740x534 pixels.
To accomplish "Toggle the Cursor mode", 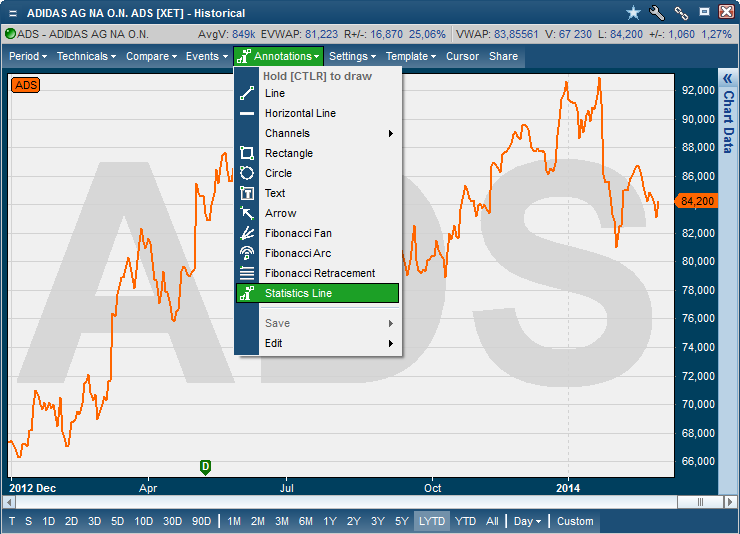I will [x=462, y=56].
